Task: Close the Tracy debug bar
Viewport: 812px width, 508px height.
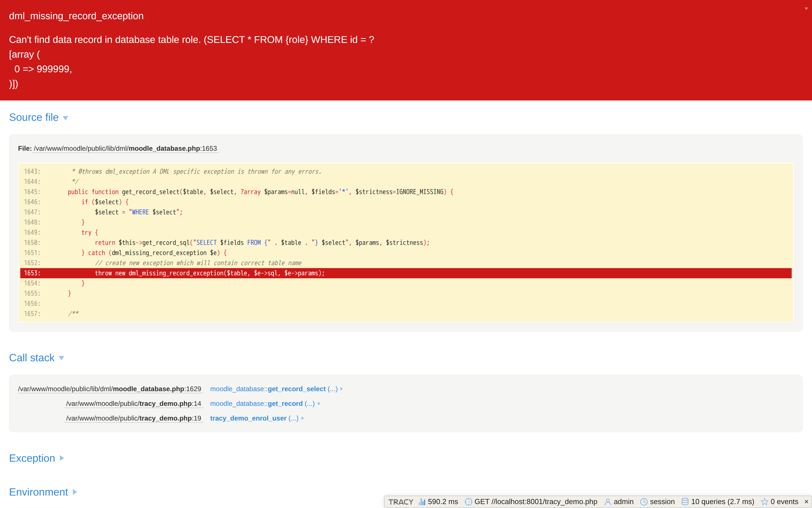Action: [806, 502]
